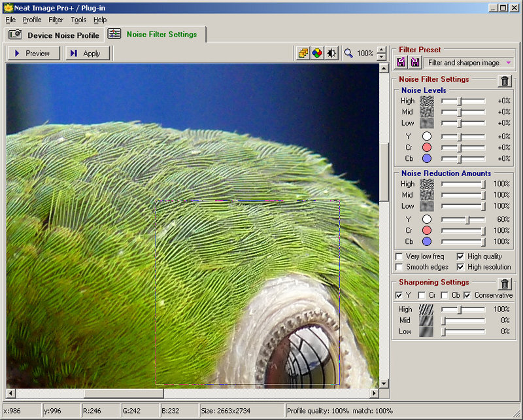Image resolution: width=523 pixels, height=420 pixels.
Task: Click the Sharpening Mid slider
Action: click(x=463, y=321)
